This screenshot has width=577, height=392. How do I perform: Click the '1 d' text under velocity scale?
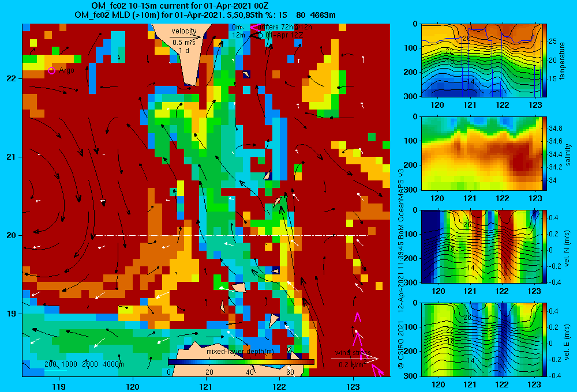coord(184,50)
